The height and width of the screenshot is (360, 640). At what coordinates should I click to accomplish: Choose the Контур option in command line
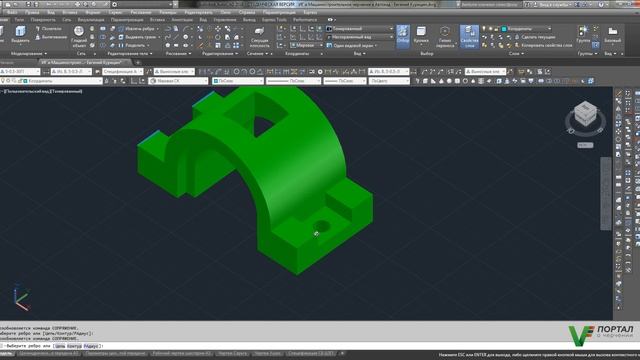tap(74, 346)
